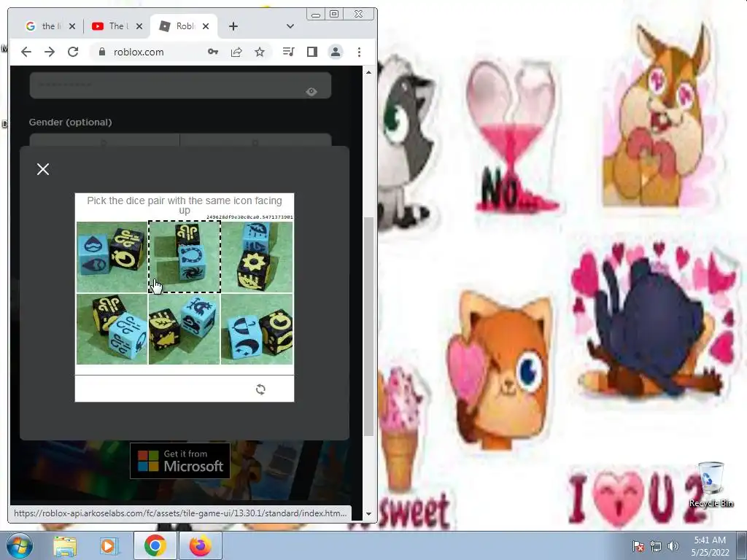Go back in Chrome browser
The image size is (747, 560).
point(26,52)
